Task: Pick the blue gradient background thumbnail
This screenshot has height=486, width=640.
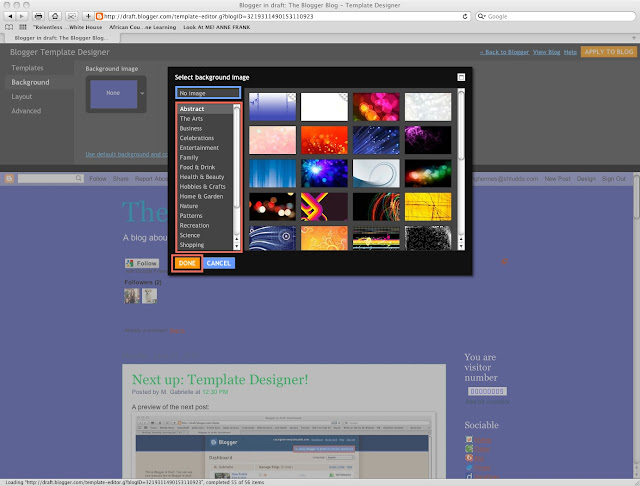Action: point(272,107)
